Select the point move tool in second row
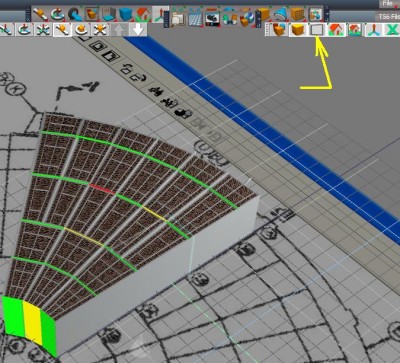This screenshot has width=400, height=363. 6,30
